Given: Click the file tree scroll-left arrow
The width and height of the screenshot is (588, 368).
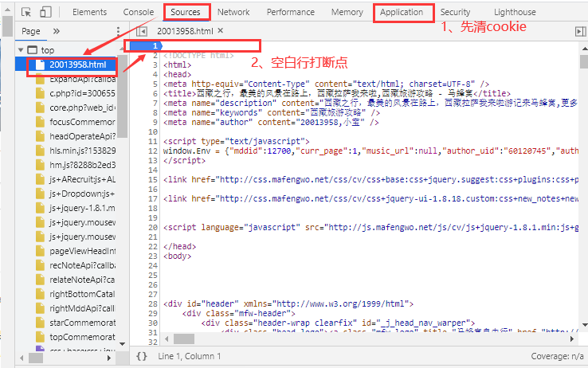Looking at the screenshot, I should (x=22, y=358).
